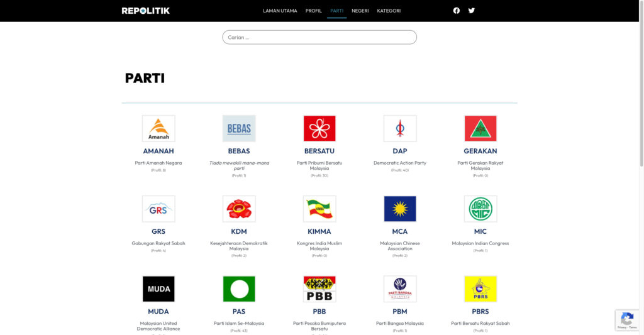This screenshot has height=335, width=644.
Task: Click the MCA party logo
Action: point(400,209)
